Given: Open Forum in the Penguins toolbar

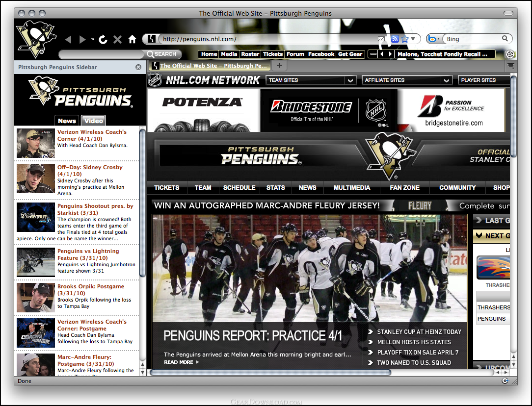Looking at the screenshot, I should [295, 54].
